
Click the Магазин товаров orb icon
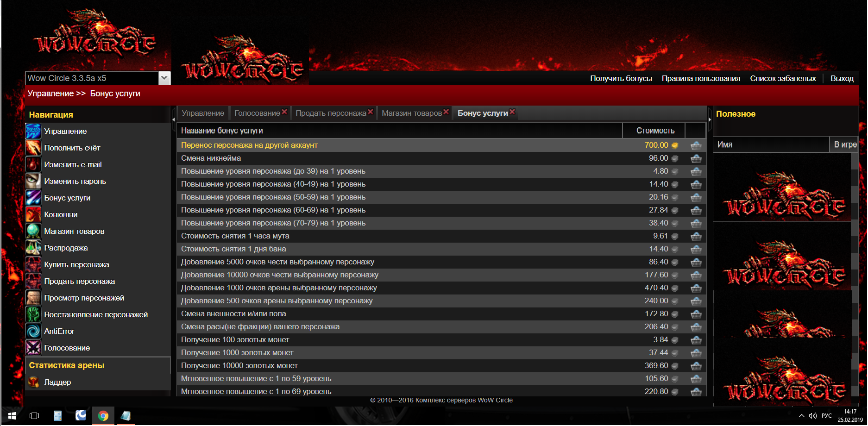pyautogui.click(x=33, y=232)
